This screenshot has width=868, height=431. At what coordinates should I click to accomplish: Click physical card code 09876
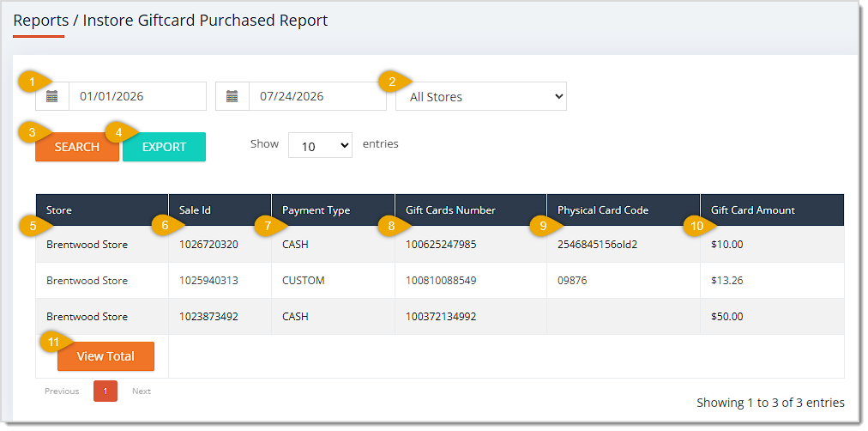click(x=572, y=280)
